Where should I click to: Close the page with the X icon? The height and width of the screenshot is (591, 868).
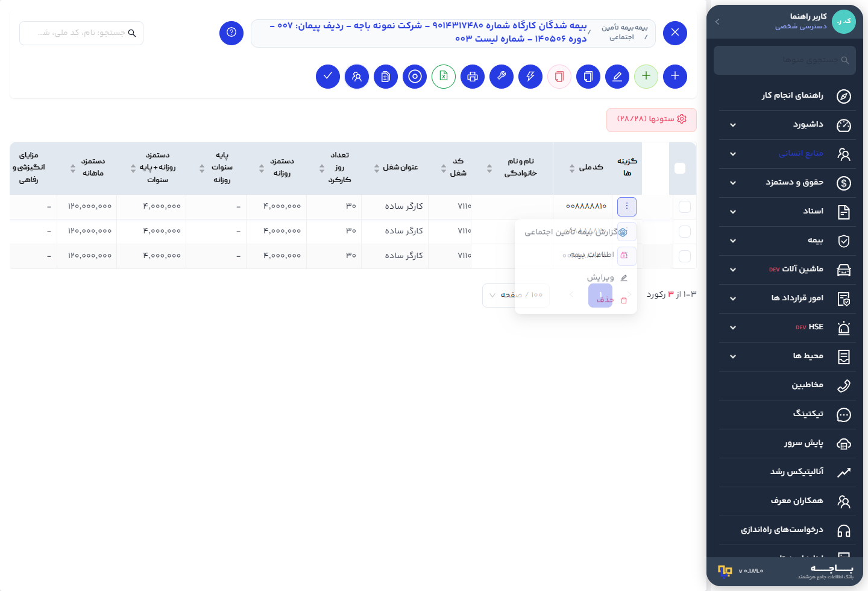[x=675, y=33]
